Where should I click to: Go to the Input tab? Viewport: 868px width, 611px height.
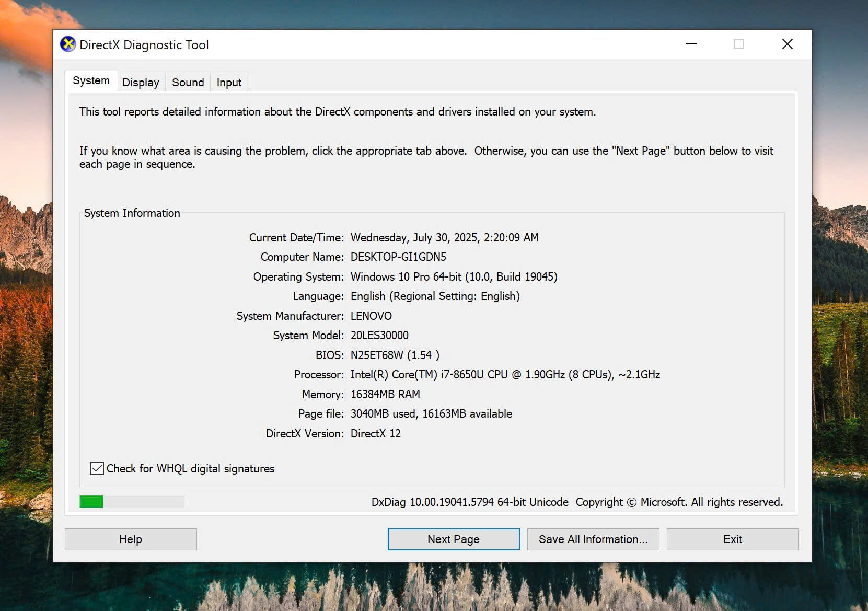pyautogui.click(x=229, y=83)
